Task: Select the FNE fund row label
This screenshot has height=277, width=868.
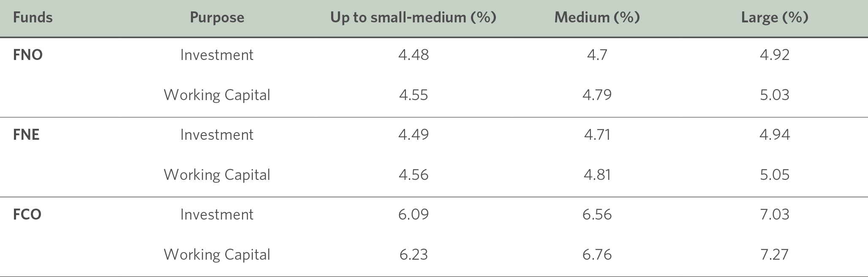Action: (26, 135)
